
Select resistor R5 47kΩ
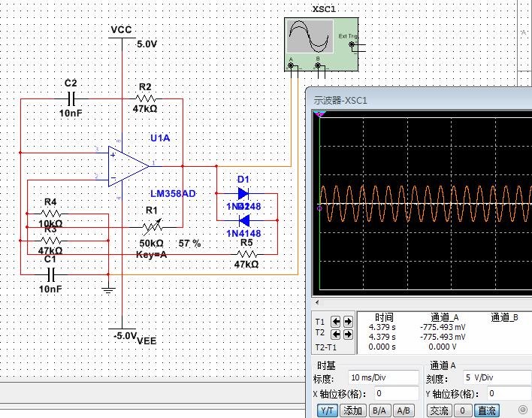point(247,254)
